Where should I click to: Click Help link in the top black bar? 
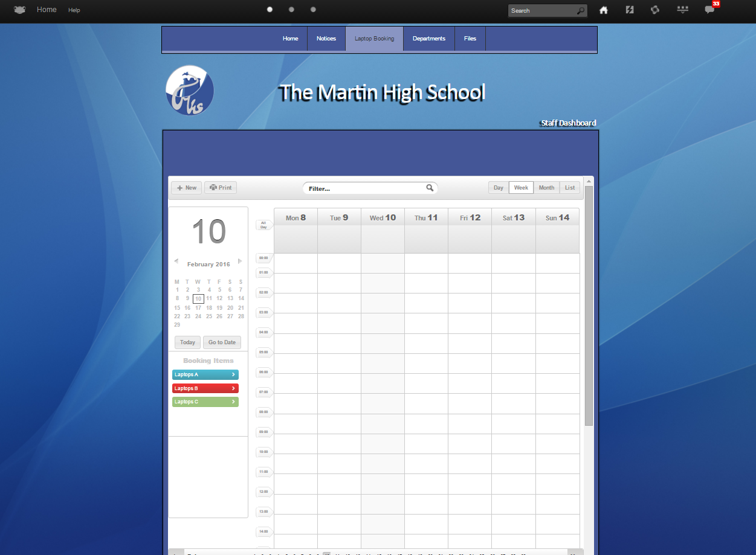74,10
